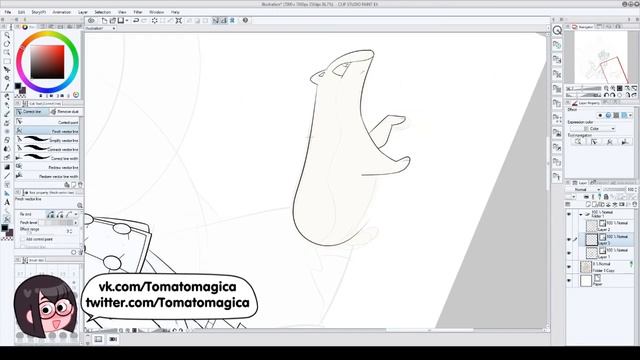Select the Redraw vector line width sub tool
The image size is (640, 360).
[47, 176]
